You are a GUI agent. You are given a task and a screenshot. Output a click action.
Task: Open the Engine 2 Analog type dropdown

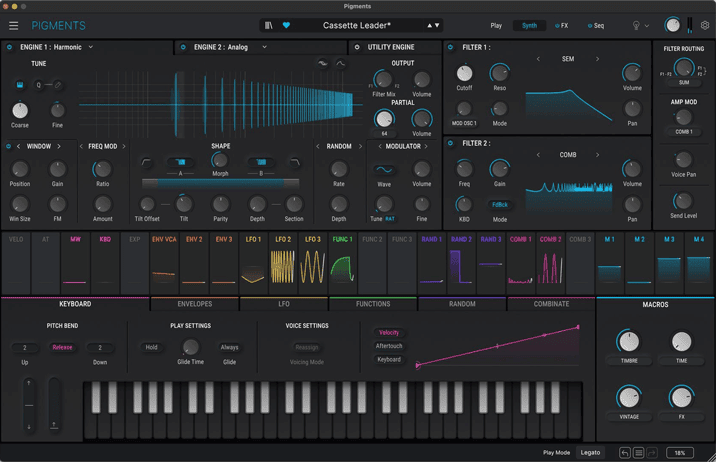265,47
